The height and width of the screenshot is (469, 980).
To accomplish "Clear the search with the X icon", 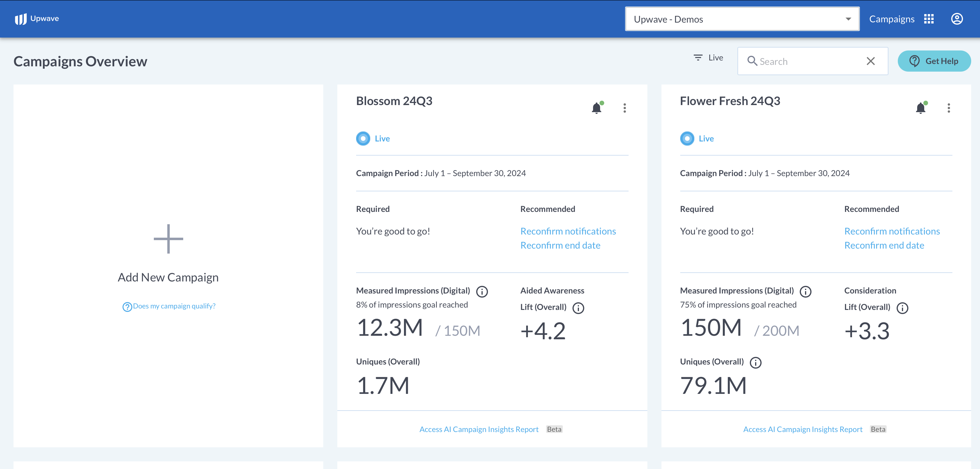I will pos(870,61).
